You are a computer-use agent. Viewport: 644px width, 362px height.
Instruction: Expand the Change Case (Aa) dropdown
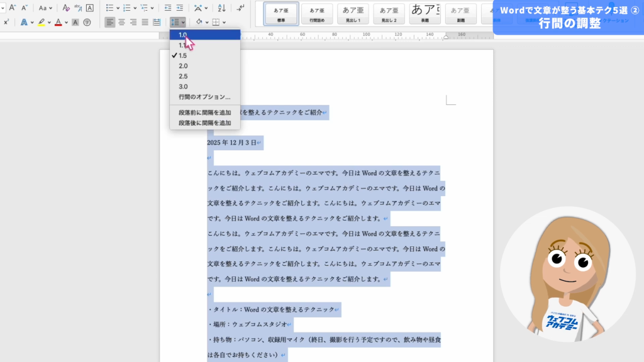click(x=50, y=8)
